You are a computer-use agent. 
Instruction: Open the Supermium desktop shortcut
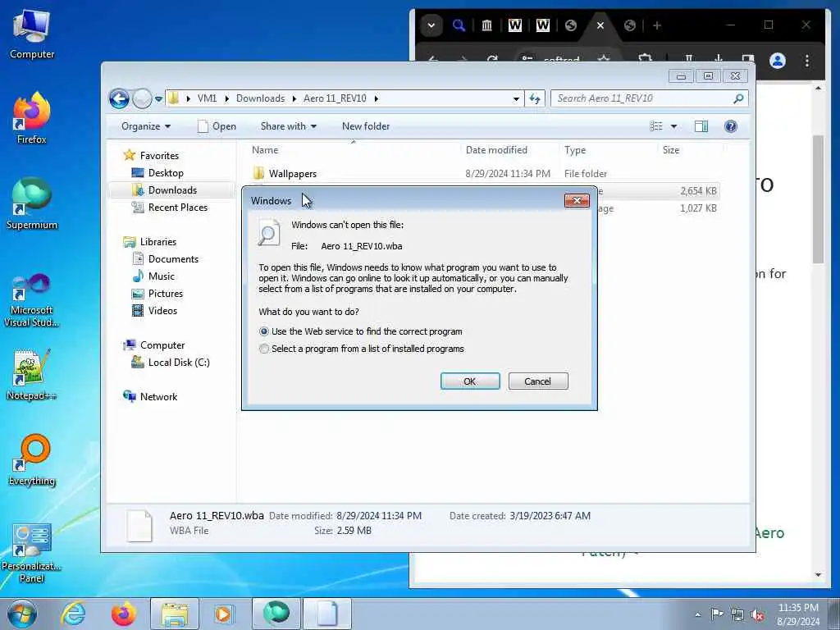32,203
